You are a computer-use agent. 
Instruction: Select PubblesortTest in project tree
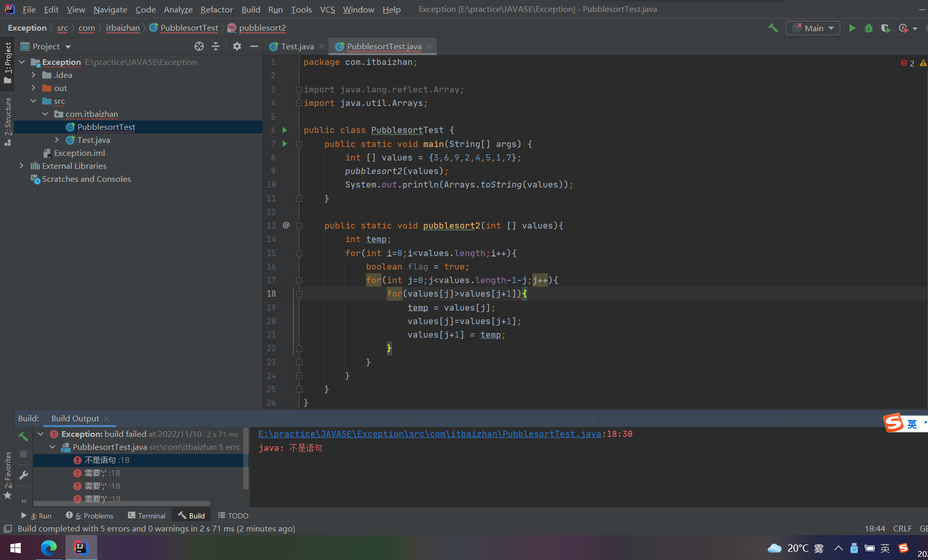106,127
